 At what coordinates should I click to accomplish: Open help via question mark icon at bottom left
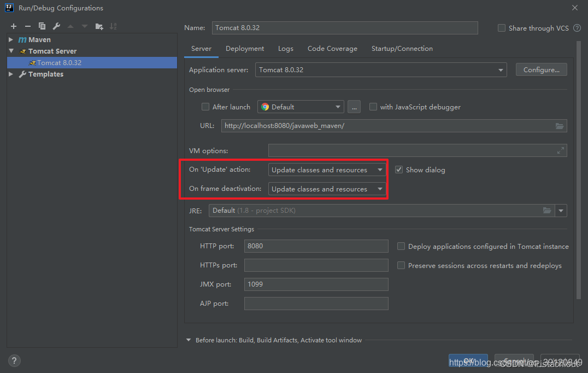(14, 360)
